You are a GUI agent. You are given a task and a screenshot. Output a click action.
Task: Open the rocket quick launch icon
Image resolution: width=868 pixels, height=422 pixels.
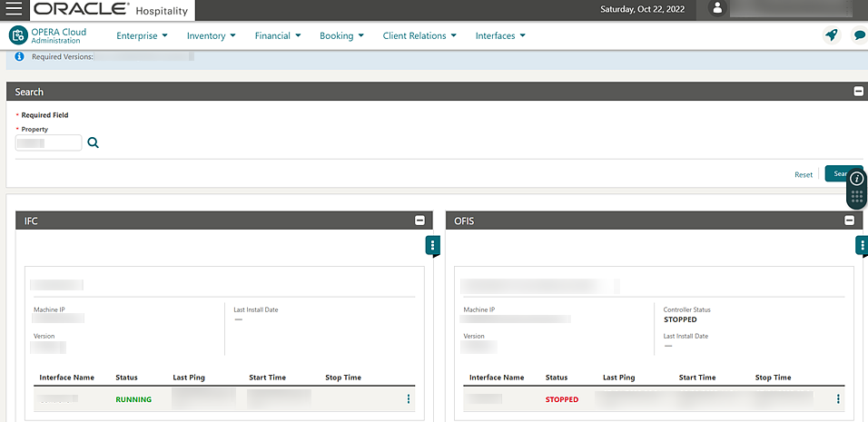(831, 35)
